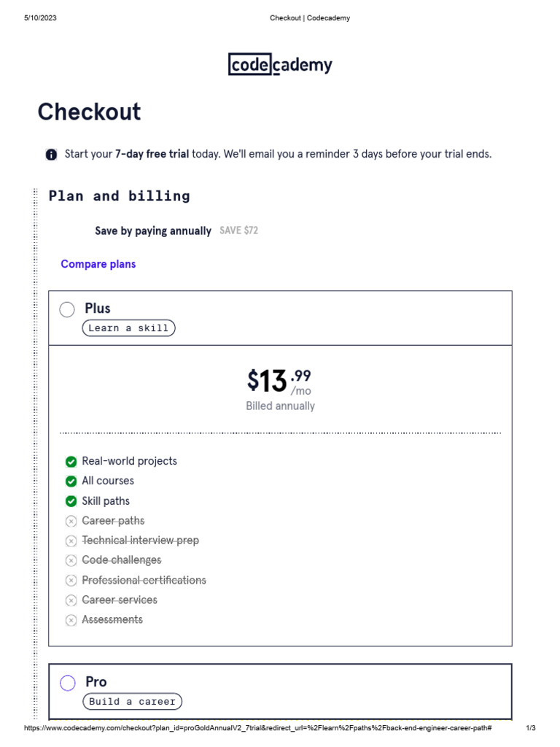Toggle Save by paying annually option
The image size is (560, 747).
click(152, 231)
